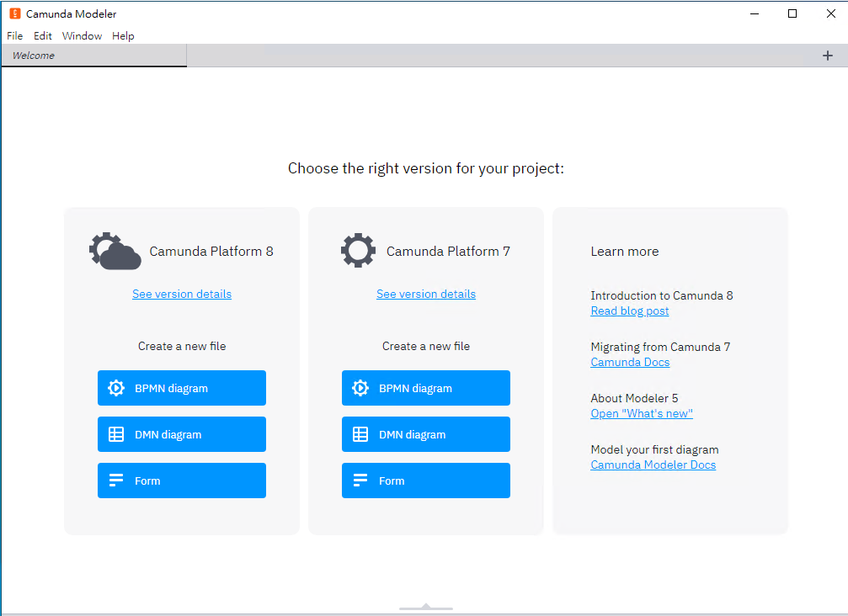The width and height of the screenshot is (848, 616).
Task: Close the Camunda Modeler window
Action: pos(831,13)
